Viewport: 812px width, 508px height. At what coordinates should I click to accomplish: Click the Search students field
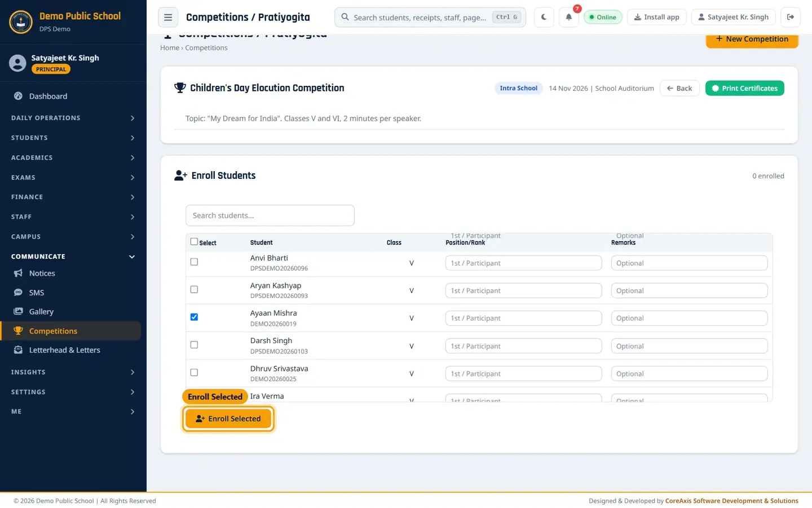270,216
